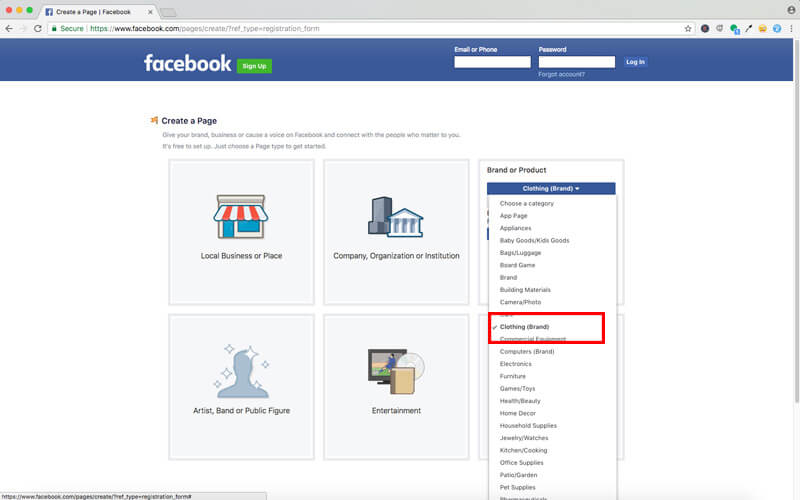Select Home Decor category
800x500 pixels.
pos(517,413)
